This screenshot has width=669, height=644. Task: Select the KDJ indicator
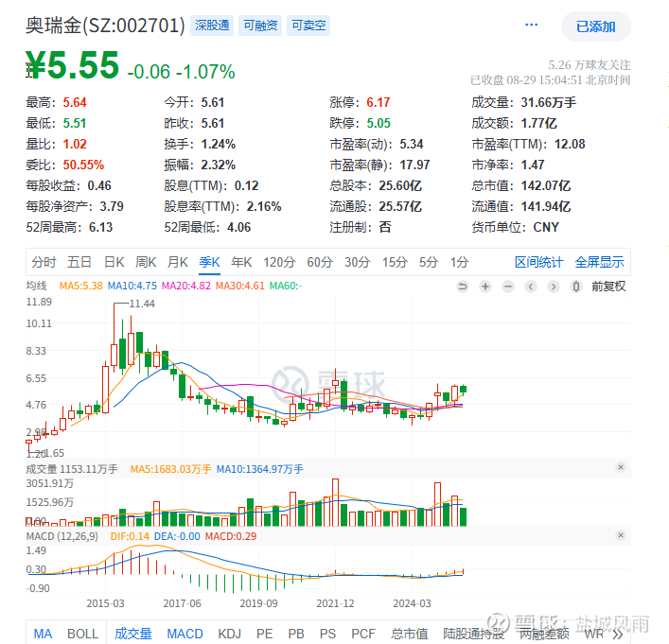tap(230, 634)
